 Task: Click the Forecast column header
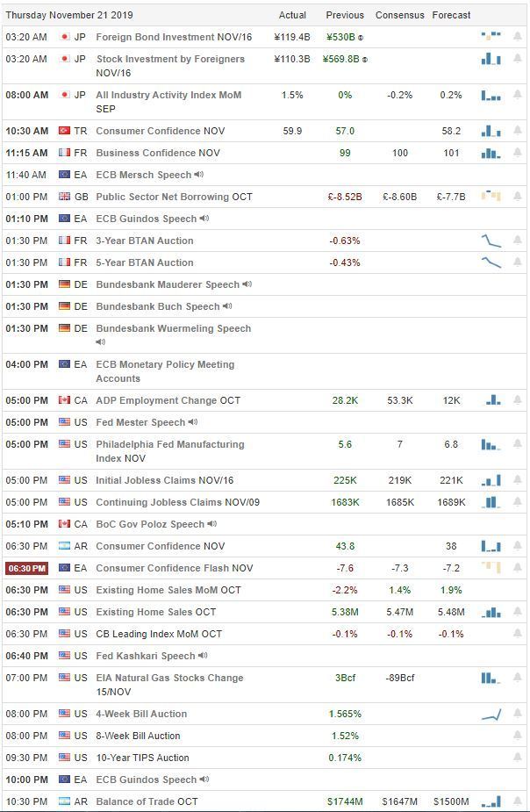[451, 15]
